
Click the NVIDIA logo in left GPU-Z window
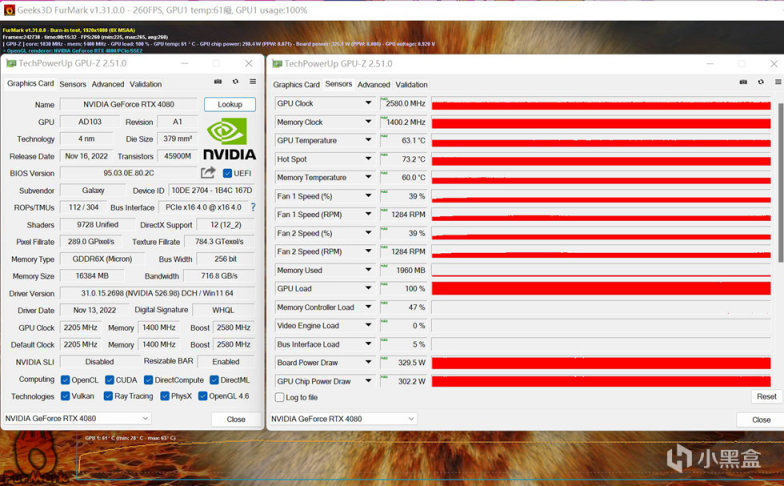(230, 138)
